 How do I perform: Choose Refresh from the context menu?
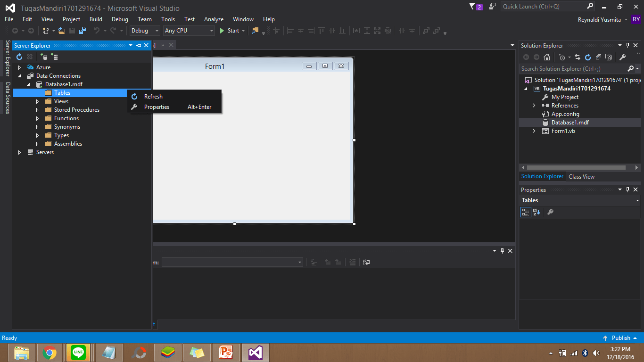pyautogui.click(x=174, y=97)
